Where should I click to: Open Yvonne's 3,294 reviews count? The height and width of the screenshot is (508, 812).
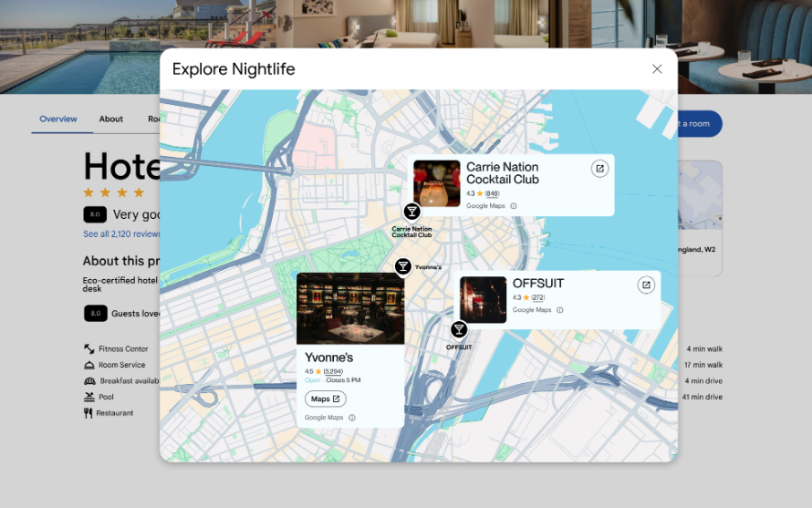[x=333, y=371]
